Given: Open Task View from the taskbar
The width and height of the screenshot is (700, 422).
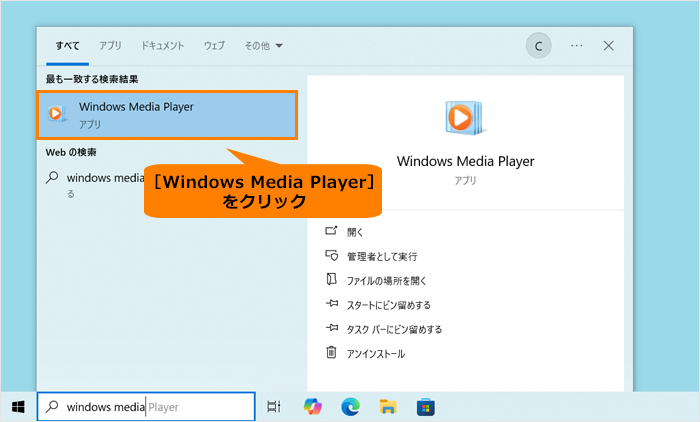Looking at the screenshot, I should click(x=274, y=407).
